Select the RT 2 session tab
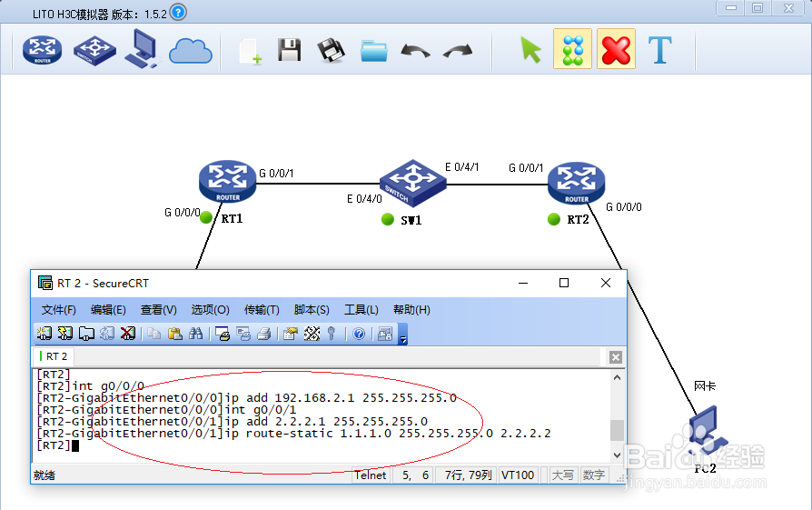Image resolution: width=812 pixels, height=510 pixels. click(x=54, y=356)
